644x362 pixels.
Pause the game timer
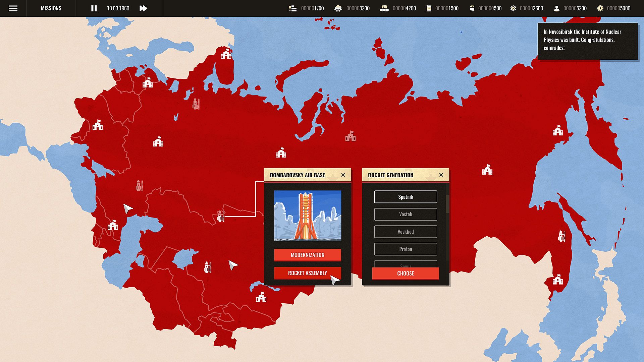(94, 8)
